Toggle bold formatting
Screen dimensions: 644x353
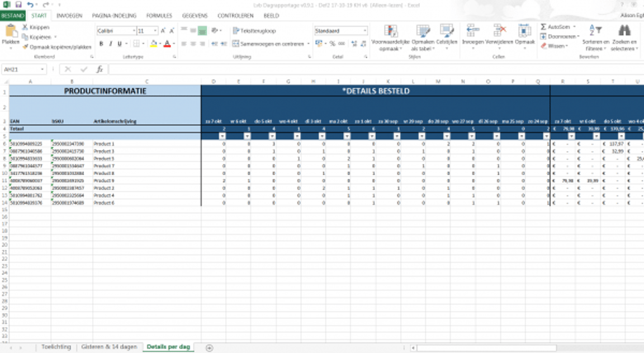point(101,44)
